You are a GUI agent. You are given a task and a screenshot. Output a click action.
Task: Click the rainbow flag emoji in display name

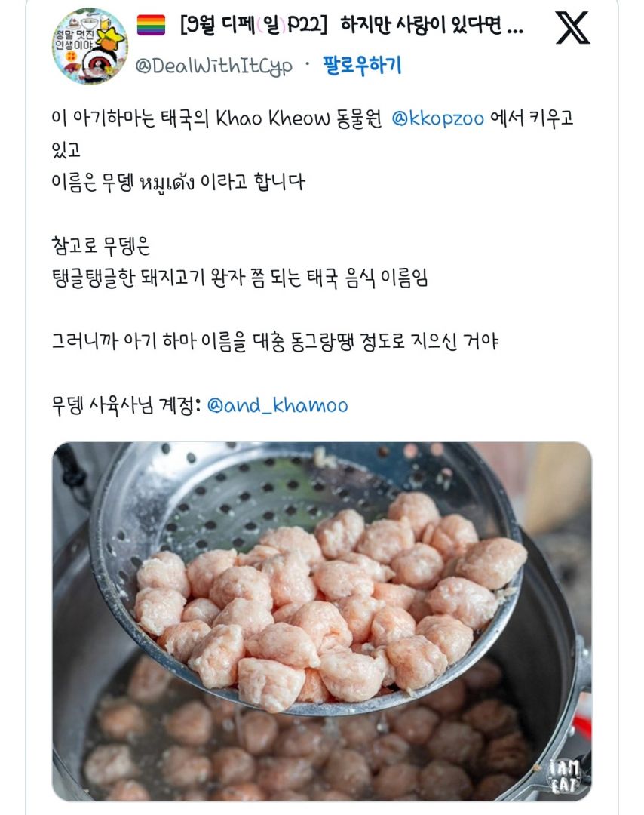coord(151,24)
